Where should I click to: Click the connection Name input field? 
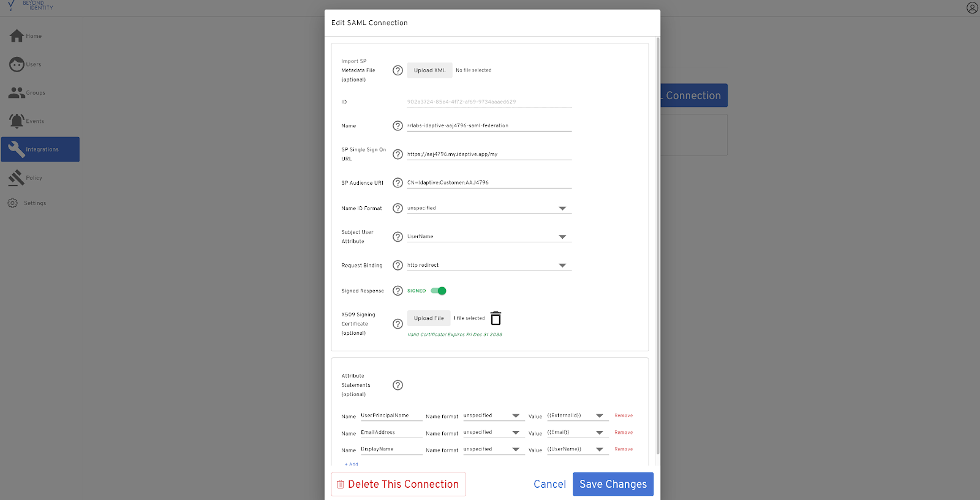489,125
